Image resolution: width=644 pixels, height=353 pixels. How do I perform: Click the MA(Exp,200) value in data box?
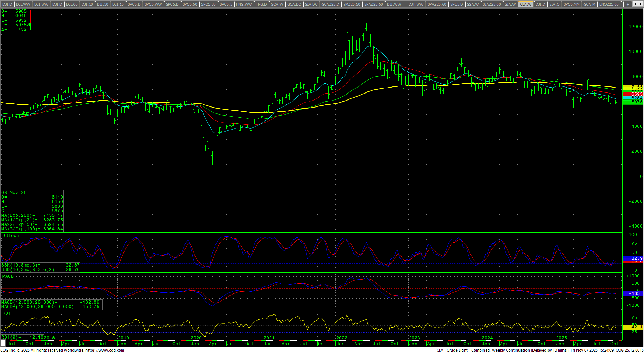pyautogui.click(x=32, y=215)
